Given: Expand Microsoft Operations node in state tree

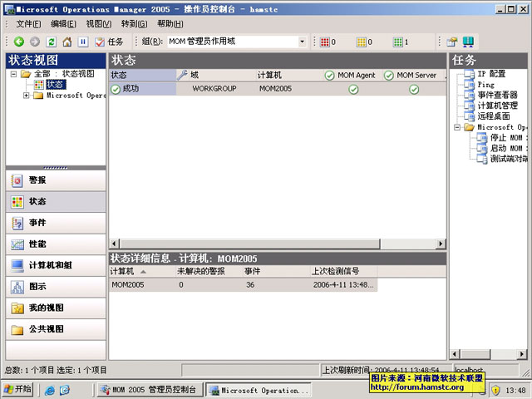Looking at the screenshot, I should click(27, 96).
